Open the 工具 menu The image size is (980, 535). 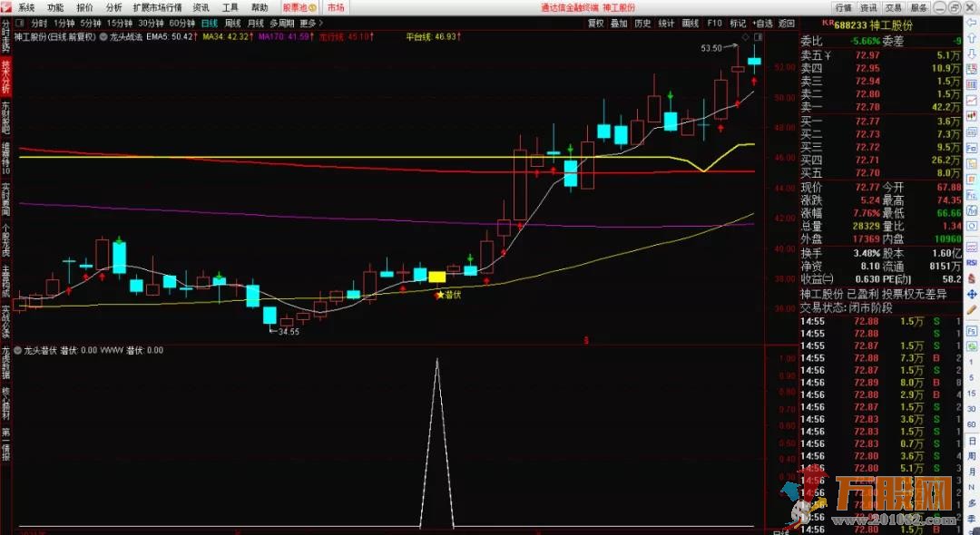(x=230, y=7)
